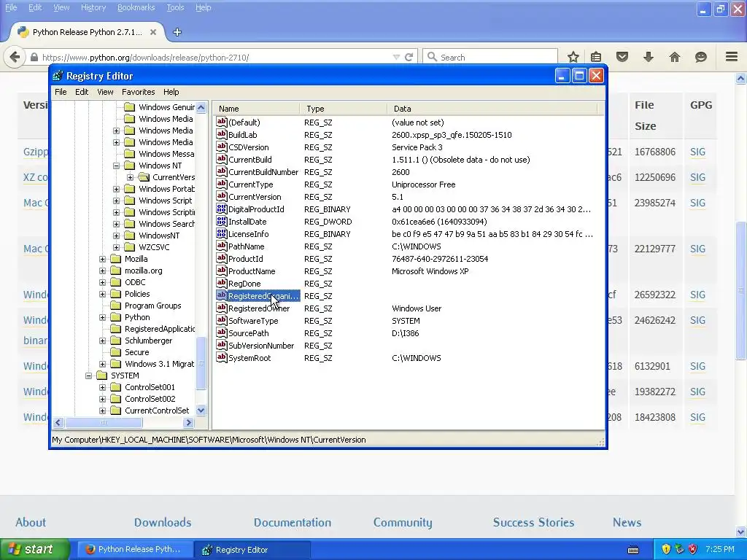Click the Firefox home icon

[675, 57]
